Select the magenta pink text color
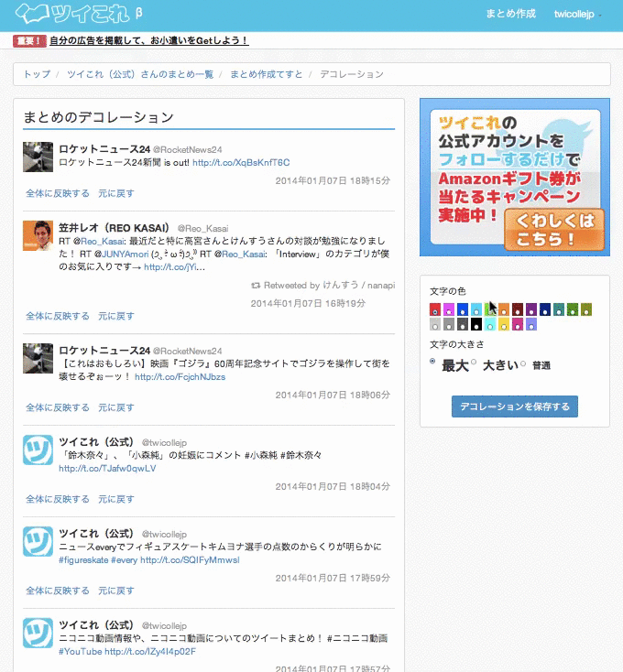Image resolution: width=623 pixels, height=672 pixels. click(x=449, y=309)
